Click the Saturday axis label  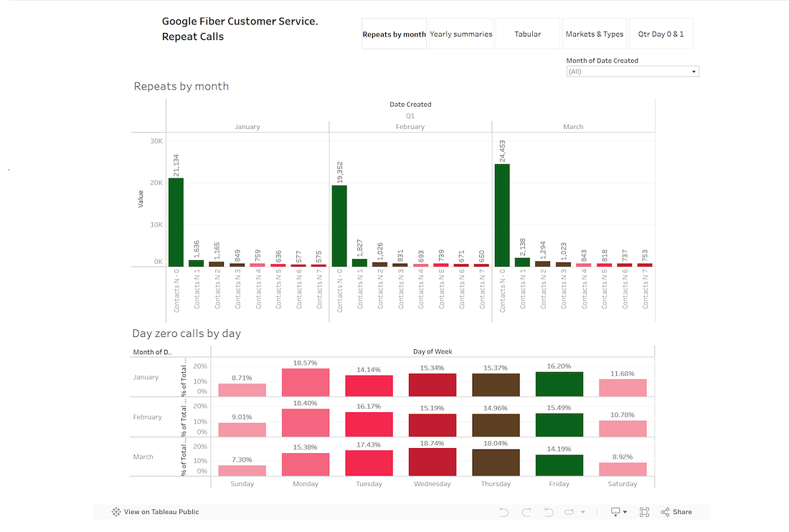[623, 484]
